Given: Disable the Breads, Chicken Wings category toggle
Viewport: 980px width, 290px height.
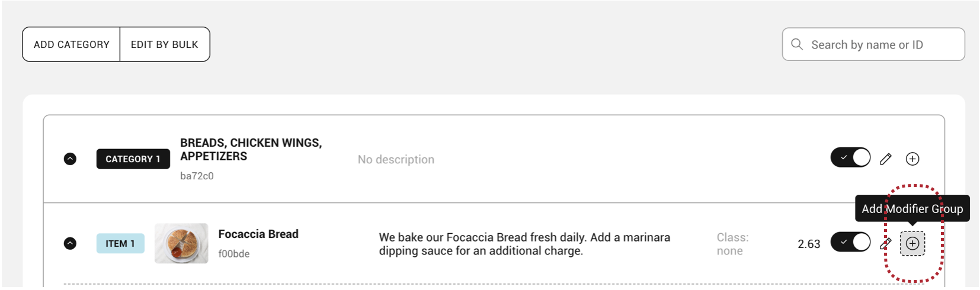Looking at the screenshot, I should (x=850, y=158).
